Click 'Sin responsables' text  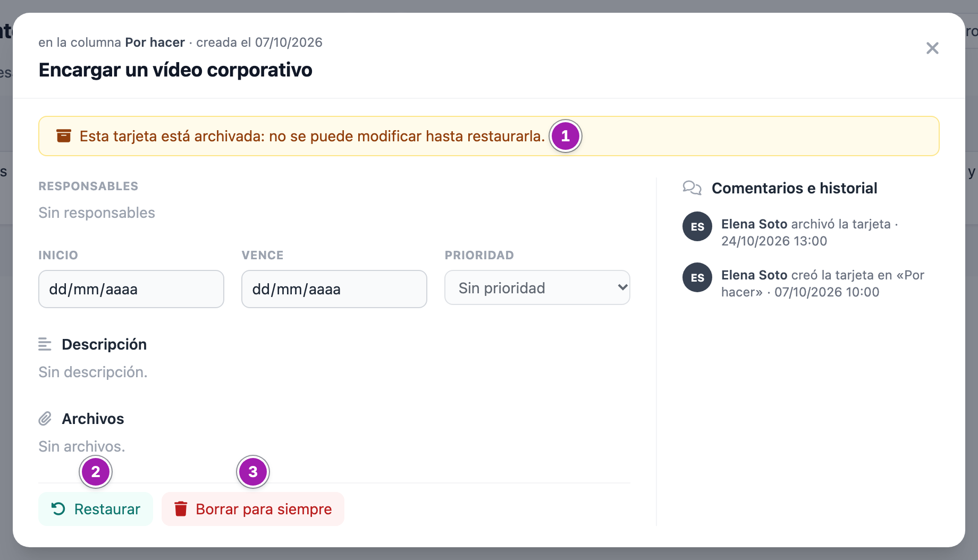[x=97, y=213]
